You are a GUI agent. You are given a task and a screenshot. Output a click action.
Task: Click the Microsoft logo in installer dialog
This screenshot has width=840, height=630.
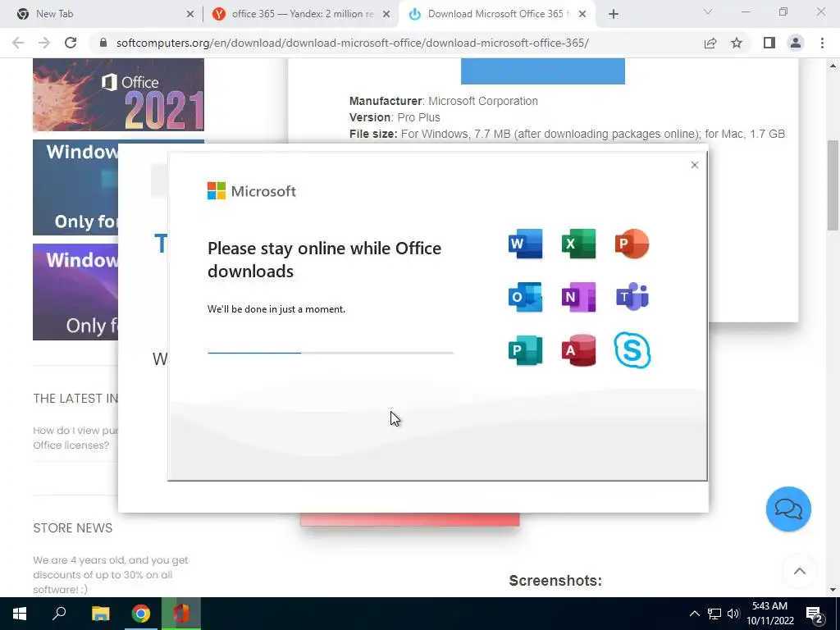pyautogui.click(x=251, y=190)
